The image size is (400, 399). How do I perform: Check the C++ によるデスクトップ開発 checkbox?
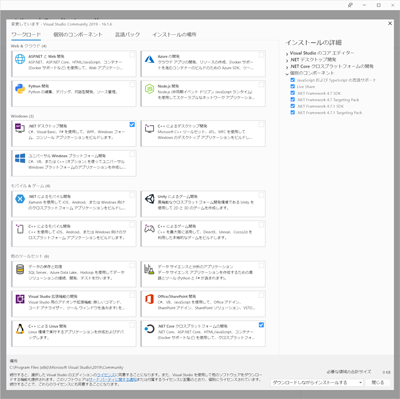[261, 124]
